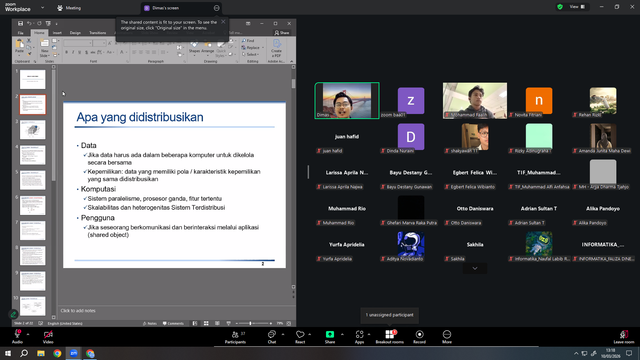This screenshot has width=640, height=360.
Task: Click Rehan Rizki participant avatar
Action: tap(603, 100)
